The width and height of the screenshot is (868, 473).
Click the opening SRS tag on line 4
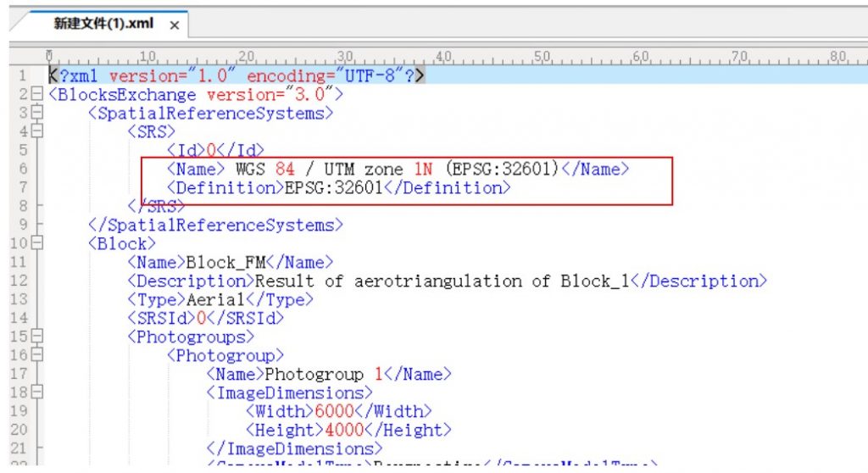point(151,131)
